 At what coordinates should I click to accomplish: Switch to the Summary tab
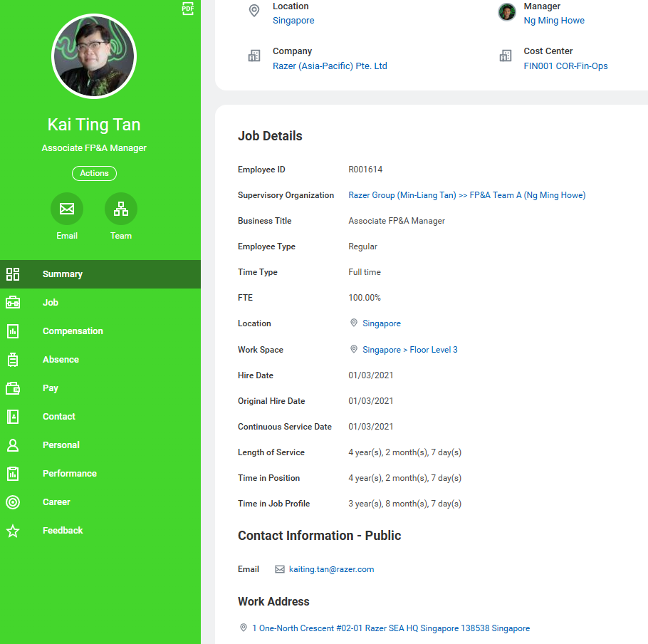pyautogui.click(x=100, y=274)
